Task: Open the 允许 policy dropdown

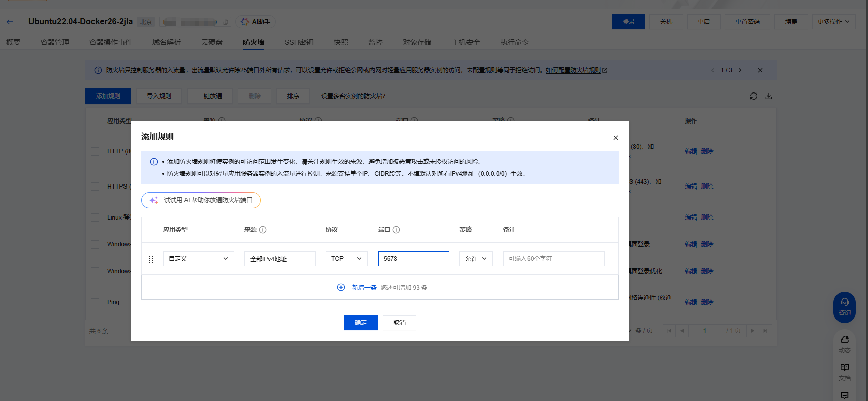Action: point(476,259)
